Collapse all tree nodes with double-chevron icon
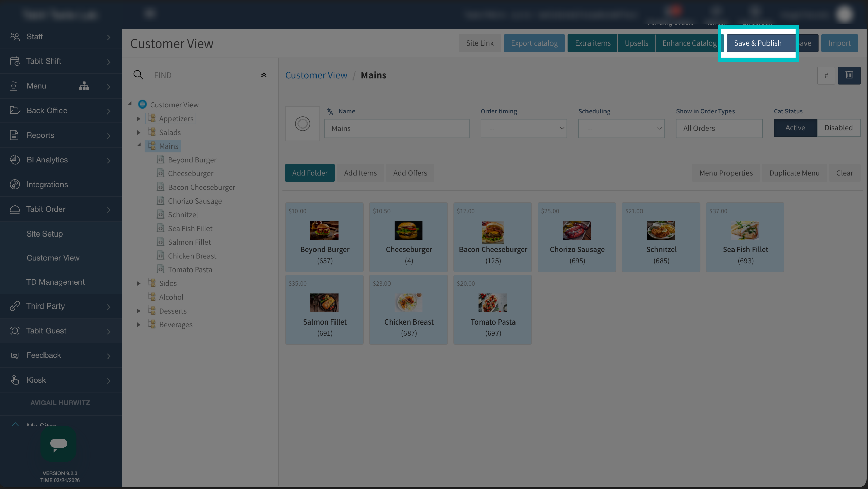The width and height of the screenshot is (868, 489). [x=264, y=75]
